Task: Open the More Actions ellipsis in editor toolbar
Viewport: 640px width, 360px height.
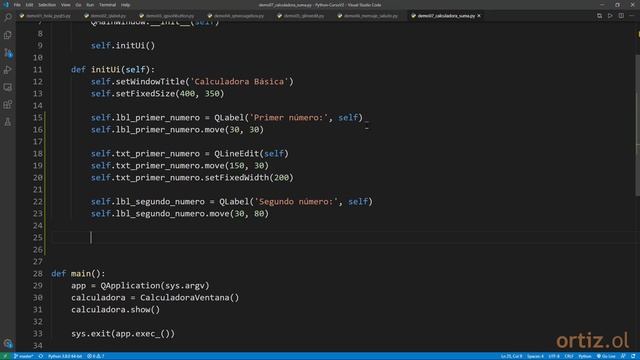Action: click(x=632, y=16)
